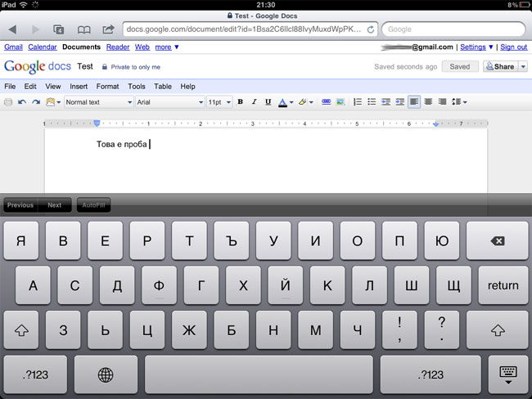Open the paste clipboard dropdown

[53, 101]
